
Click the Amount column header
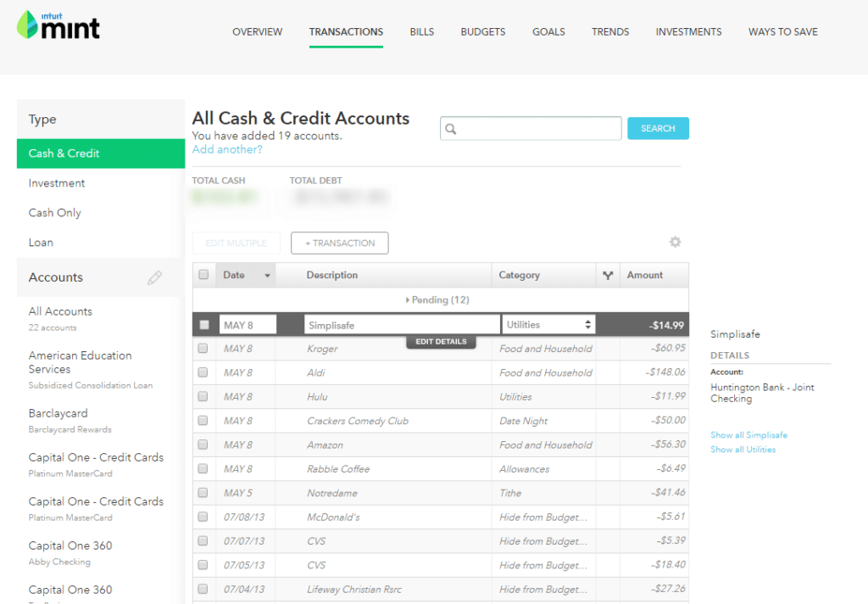[645, 276]
